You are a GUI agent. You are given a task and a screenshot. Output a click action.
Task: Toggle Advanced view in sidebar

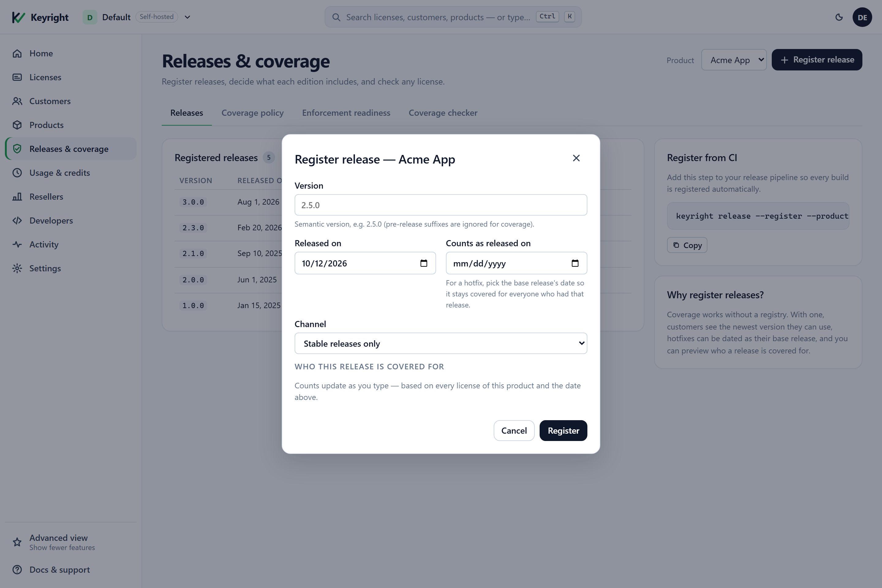70,542
